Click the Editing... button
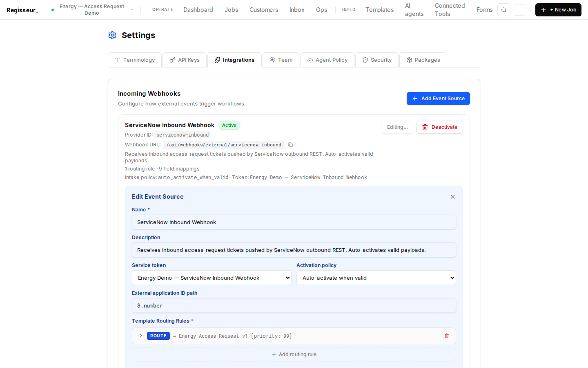 [397, 127]
